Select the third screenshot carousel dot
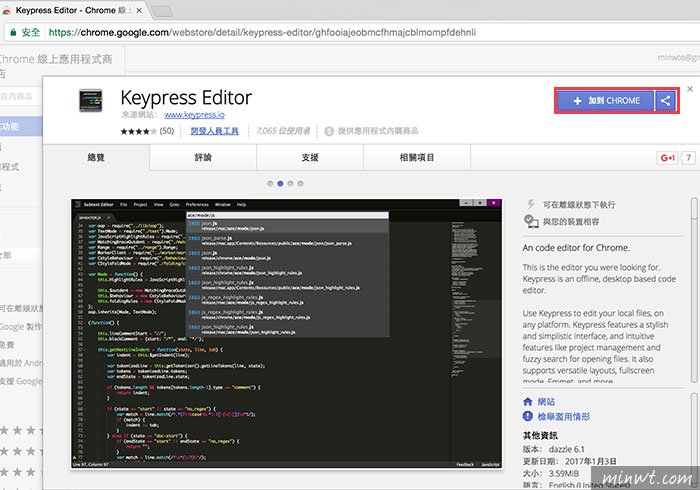 point(291,183)
